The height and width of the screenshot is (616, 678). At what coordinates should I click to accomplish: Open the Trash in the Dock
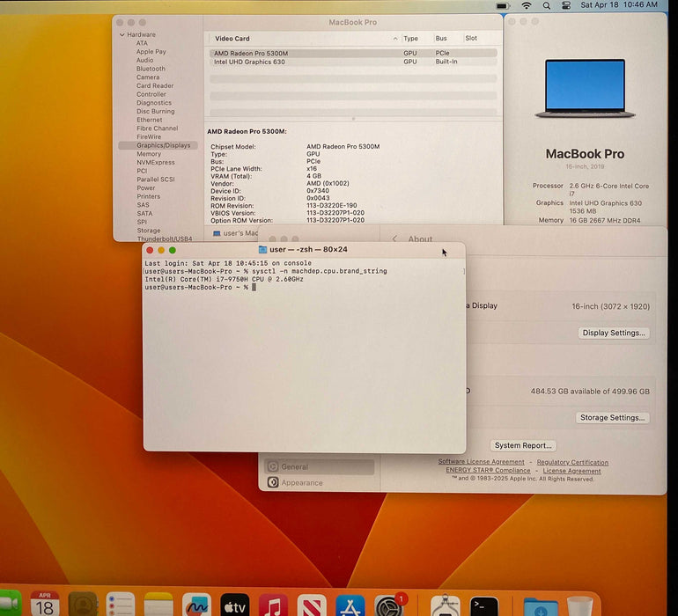point(580,605)
